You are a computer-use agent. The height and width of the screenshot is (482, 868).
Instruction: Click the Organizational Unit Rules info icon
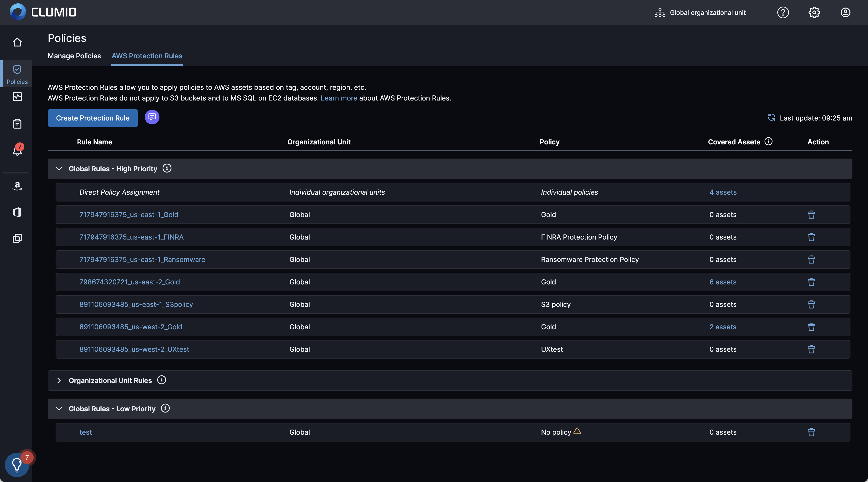tap(162, 380)
